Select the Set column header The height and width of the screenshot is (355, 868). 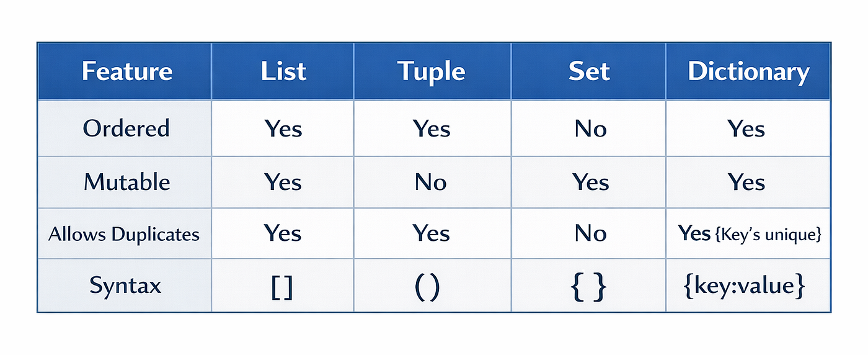pos(589,71)
